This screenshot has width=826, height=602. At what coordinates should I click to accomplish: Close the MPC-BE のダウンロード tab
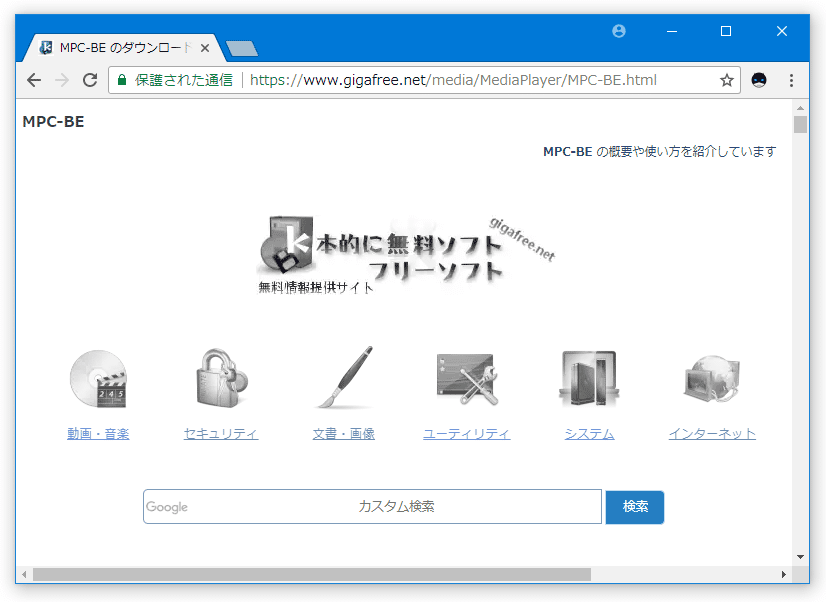(x=205, y=48)
